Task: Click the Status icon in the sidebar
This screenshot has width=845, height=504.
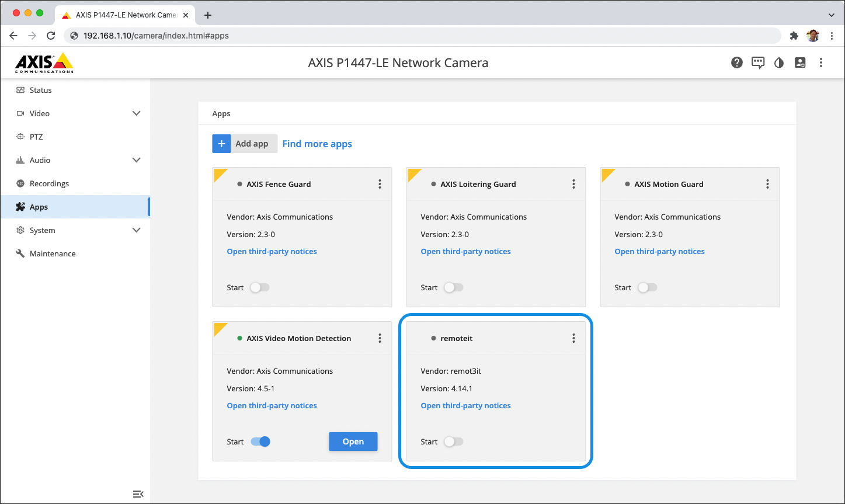Action: point(20,90)
